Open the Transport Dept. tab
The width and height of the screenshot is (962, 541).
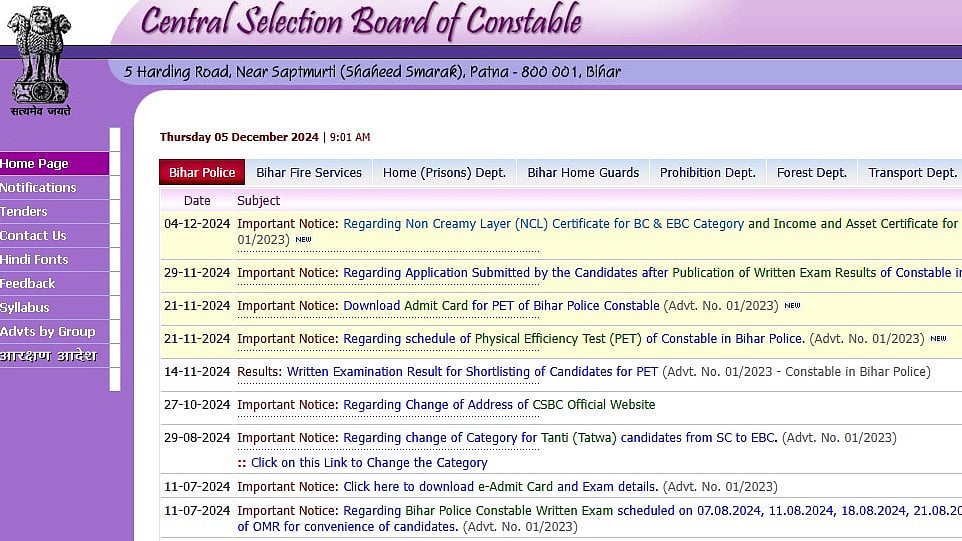(x=911, y=172)
